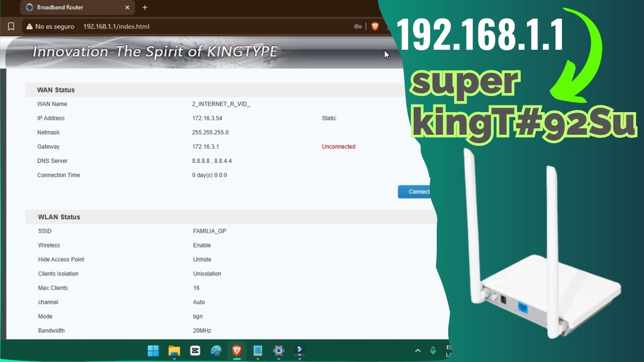Click the URL 192.168.1.1/index.html address field

pos(116,27)
